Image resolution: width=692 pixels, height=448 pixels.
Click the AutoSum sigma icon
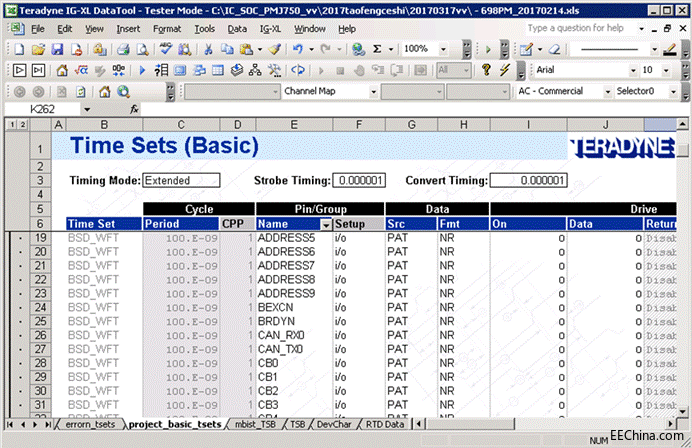377,49
